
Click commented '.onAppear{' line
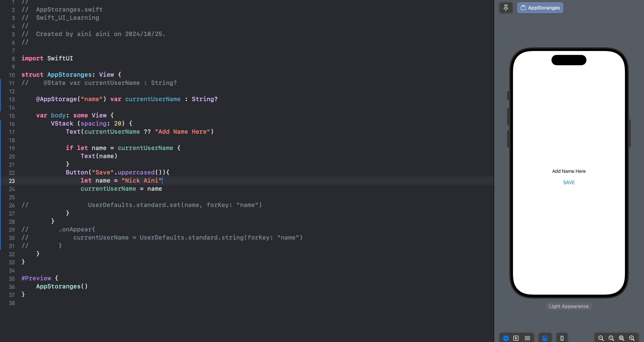tap(77, 229)
